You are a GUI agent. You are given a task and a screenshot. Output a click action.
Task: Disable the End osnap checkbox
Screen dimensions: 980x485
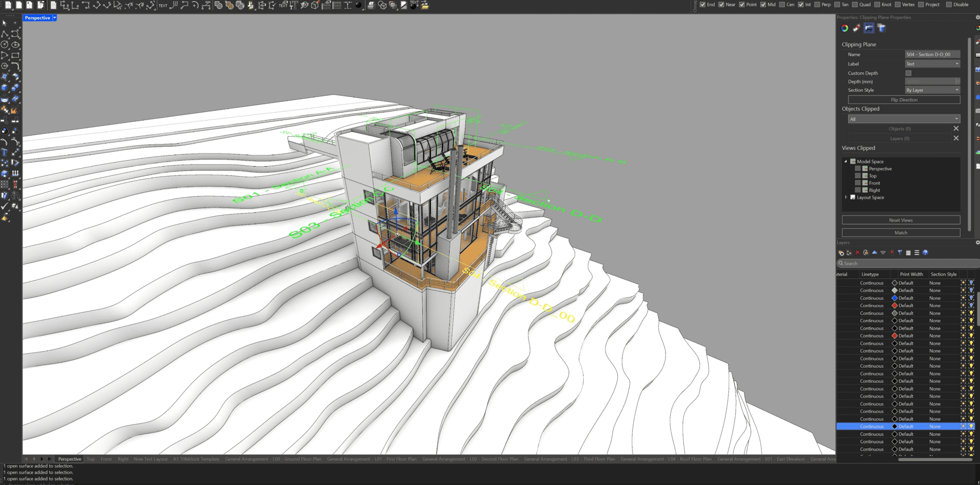tap(702, 4)
